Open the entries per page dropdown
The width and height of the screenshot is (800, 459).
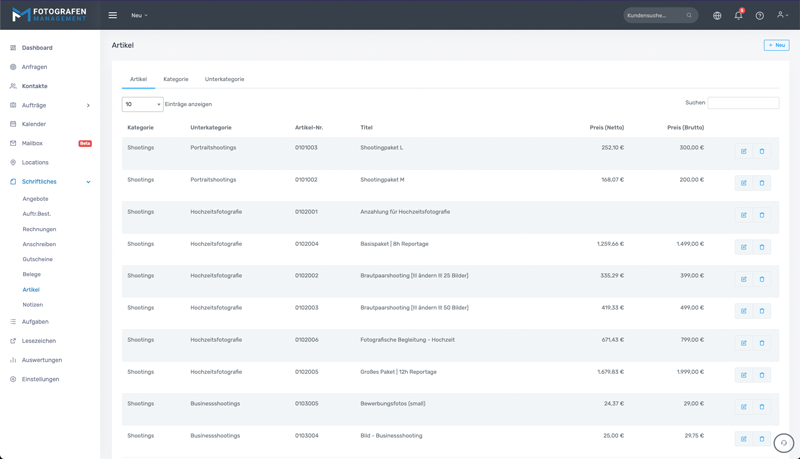pyautogui.click(x=142, y=104)
